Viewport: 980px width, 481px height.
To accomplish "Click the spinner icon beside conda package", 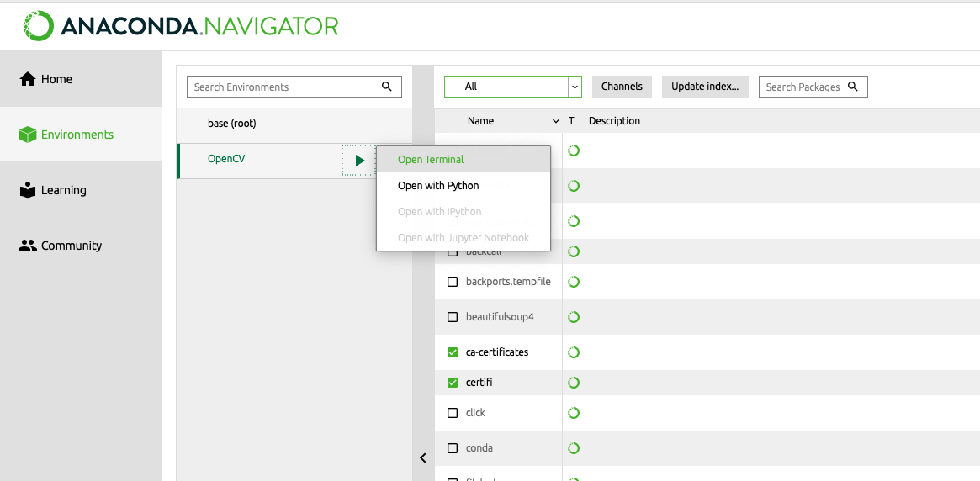I will pyautogui.click(x=573, y=448).
